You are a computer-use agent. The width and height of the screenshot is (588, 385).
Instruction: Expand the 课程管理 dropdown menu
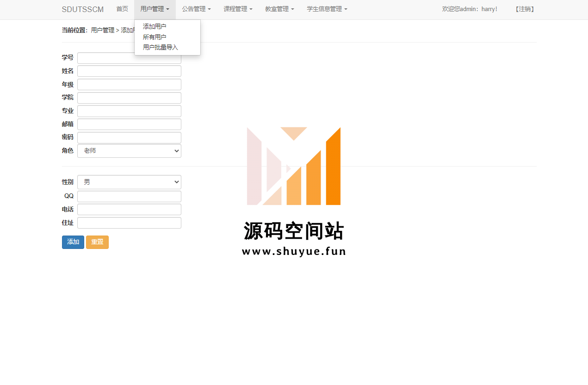click(238, 9)
